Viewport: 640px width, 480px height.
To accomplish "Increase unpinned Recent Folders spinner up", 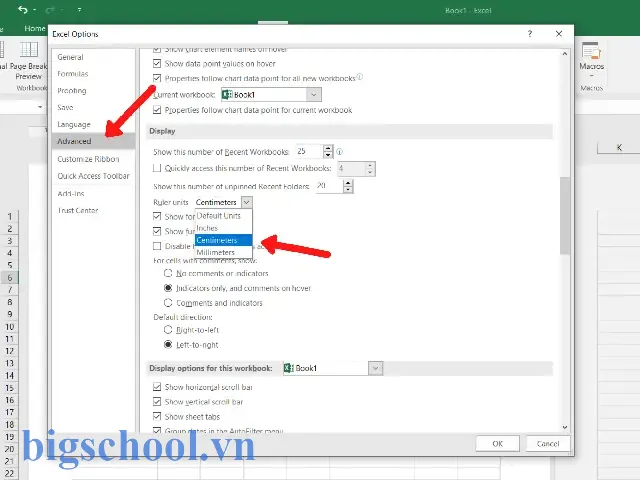I will coord(348,183).
